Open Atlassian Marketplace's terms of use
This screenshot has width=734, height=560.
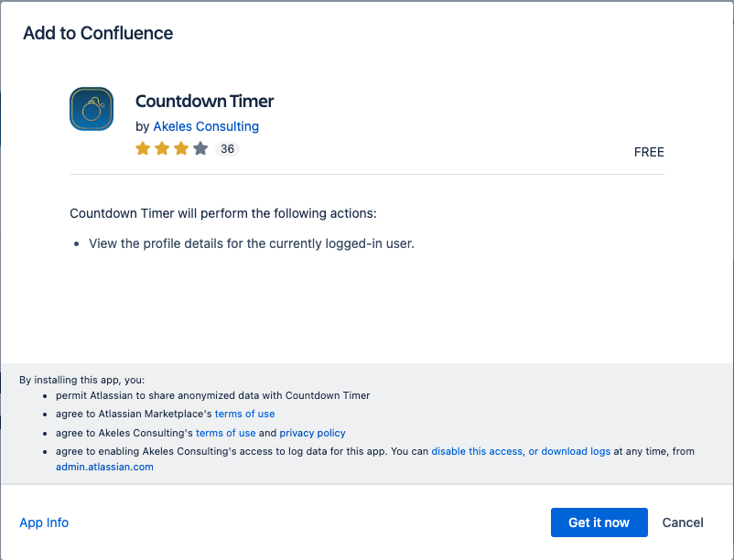(244, 414)
